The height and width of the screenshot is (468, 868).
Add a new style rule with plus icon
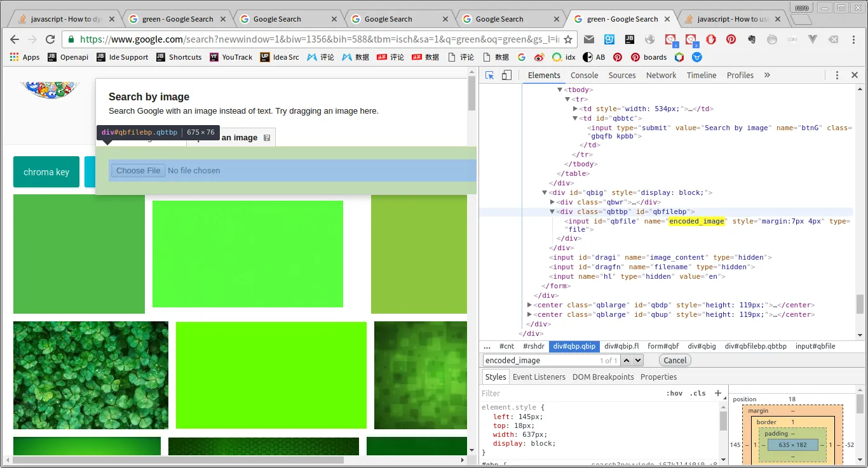pos(718,393)
